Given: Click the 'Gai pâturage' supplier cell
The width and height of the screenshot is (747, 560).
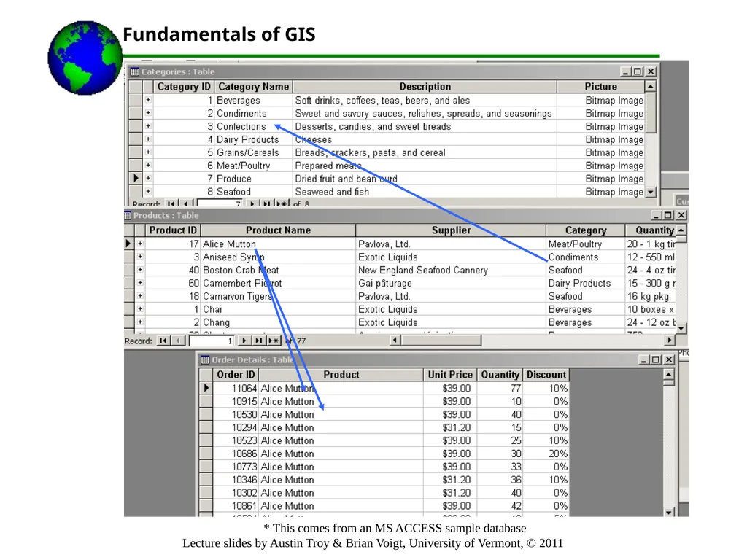Looking at the screenshot, I should [x=451, y=283].
